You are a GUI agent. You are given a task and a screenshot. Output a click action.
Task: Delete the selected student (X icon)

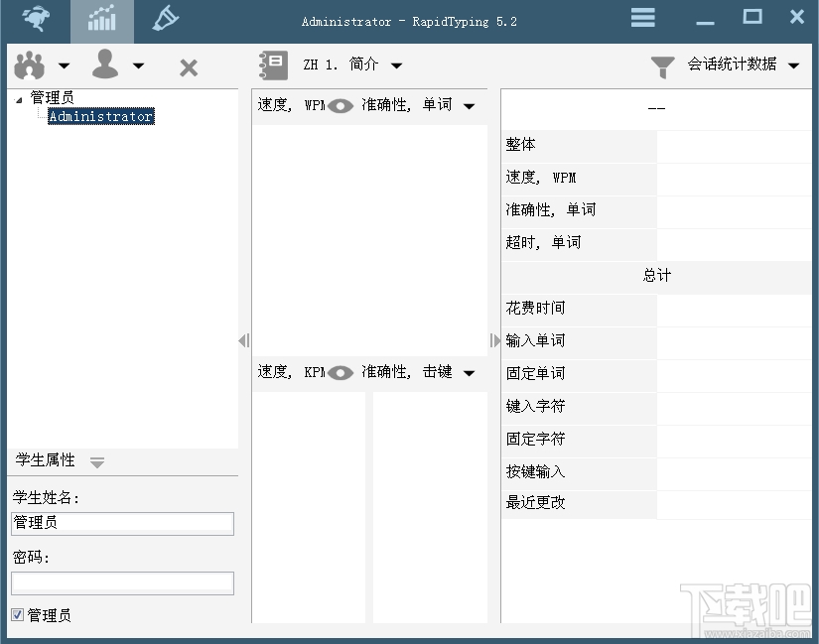[x=187, y=64]
